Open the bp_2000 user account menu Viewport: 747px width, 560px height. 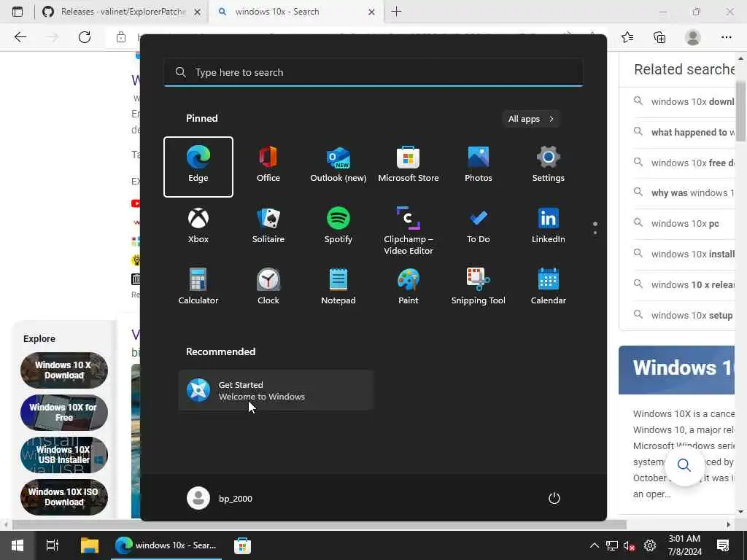(220, 498)
